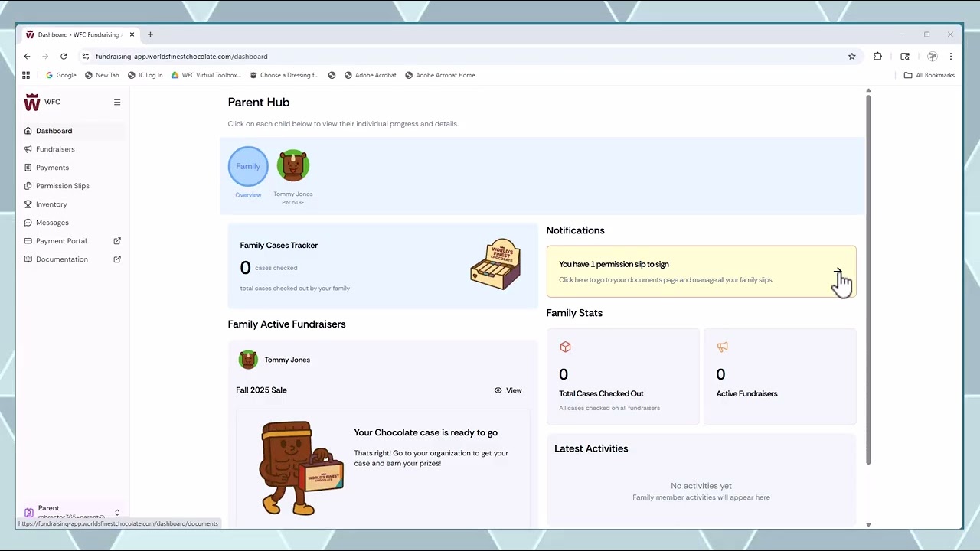The image size is (980, 551).
Task: Click the Family Cases Tracker heading
Action: (279, 246)
